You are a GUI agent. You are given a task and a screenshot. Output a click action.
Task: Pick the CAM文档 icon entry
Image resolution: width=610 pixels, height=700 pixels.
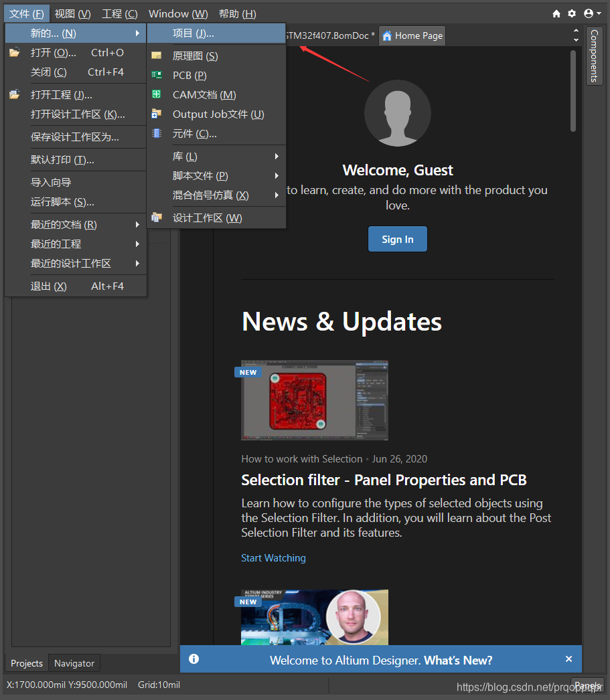click(x=157, y=95)
